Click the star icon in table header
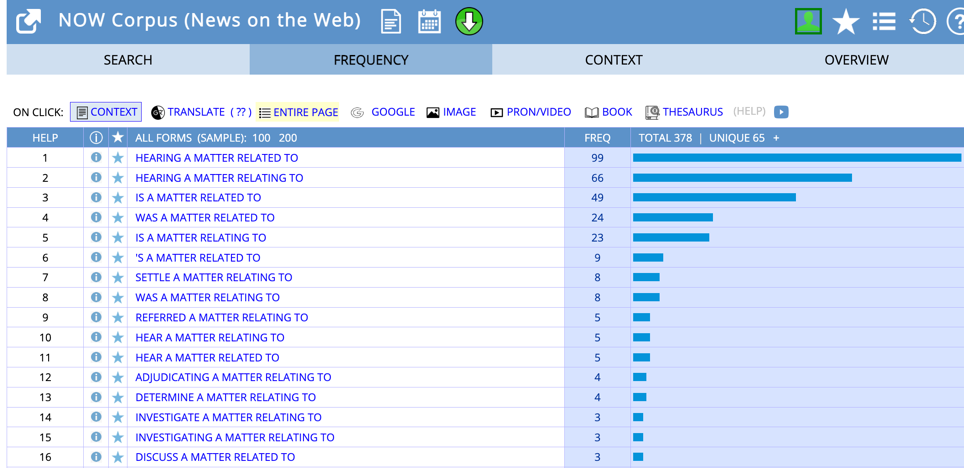 (x=118, y=138)
